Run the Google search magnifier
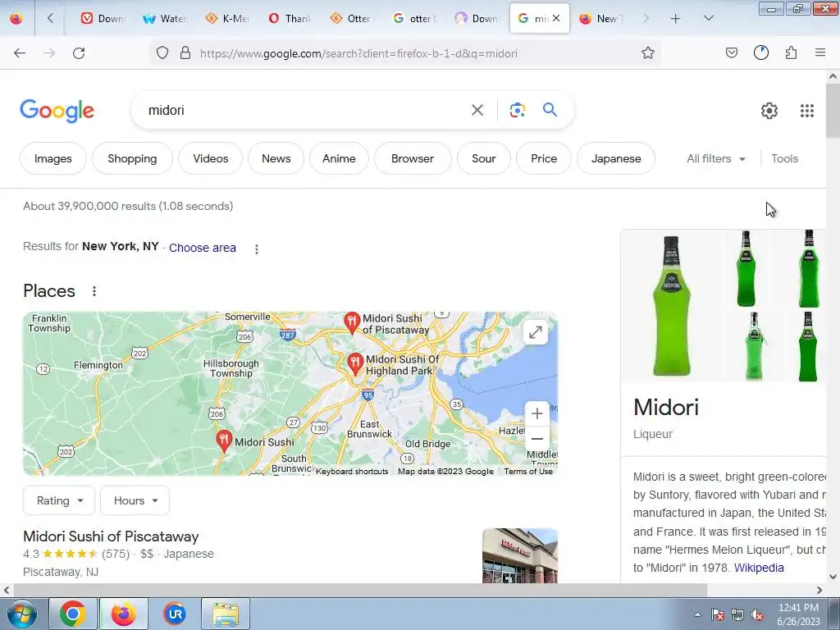This screenshot has height=630, width=840. [550, 111]
